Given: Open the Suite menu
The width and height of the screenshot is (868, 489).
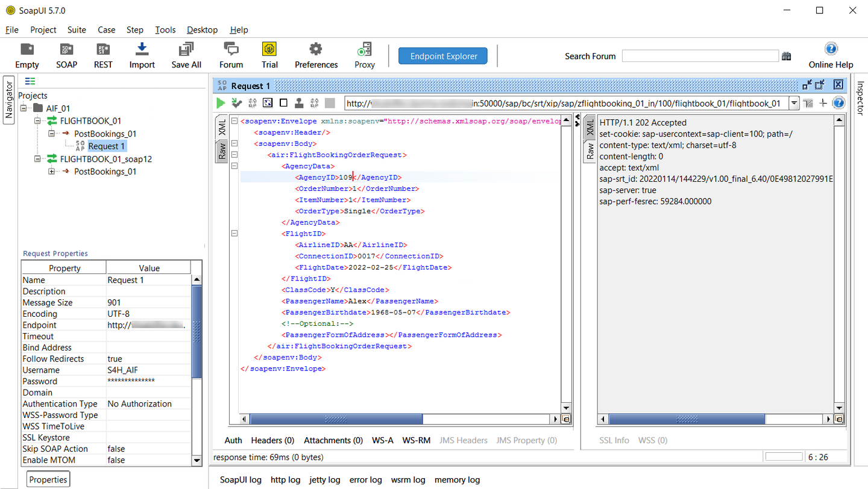Looking at the screenshot, I should 77,30.
